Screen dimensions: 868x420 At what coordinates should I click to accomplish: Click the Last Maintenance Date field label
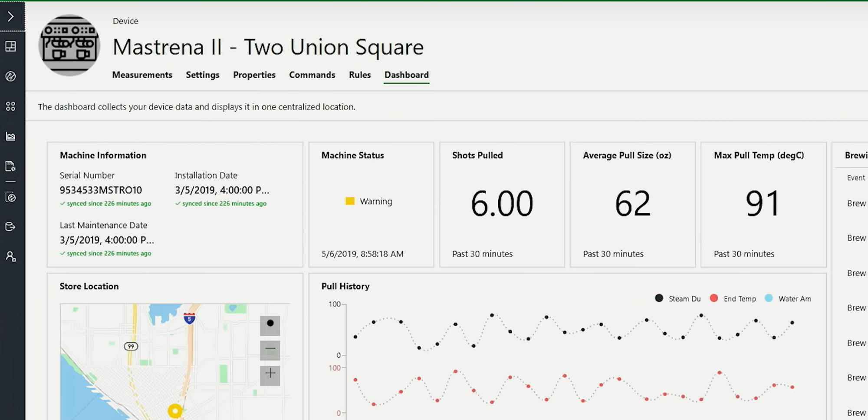(x=103, y=225)
